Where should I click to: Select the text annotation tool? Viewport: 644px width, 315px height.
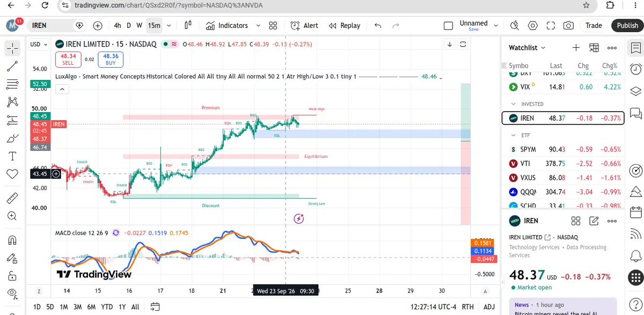[x=12, y=156]
